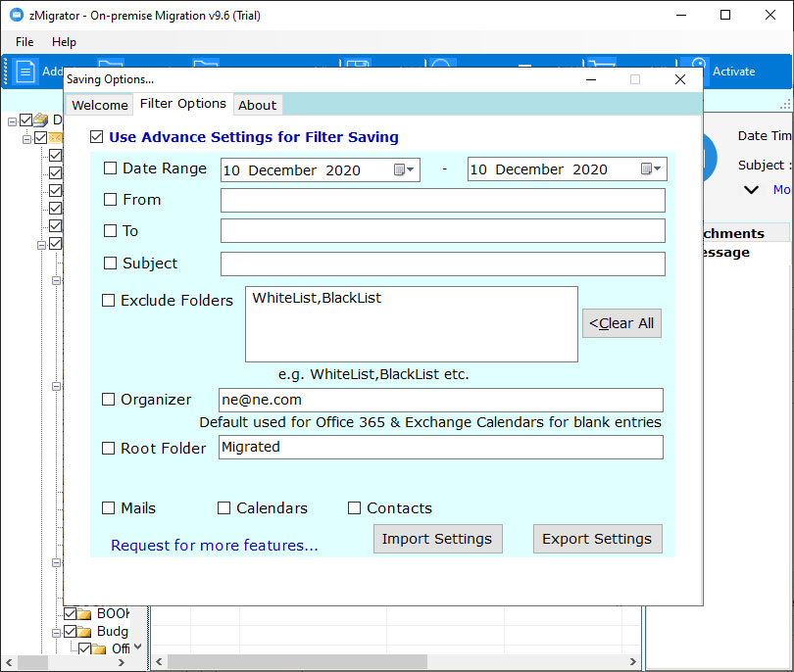Tick the Exclude Folders checkbox
This screenshot has width=794, height=672.
[x=109, y=300]
